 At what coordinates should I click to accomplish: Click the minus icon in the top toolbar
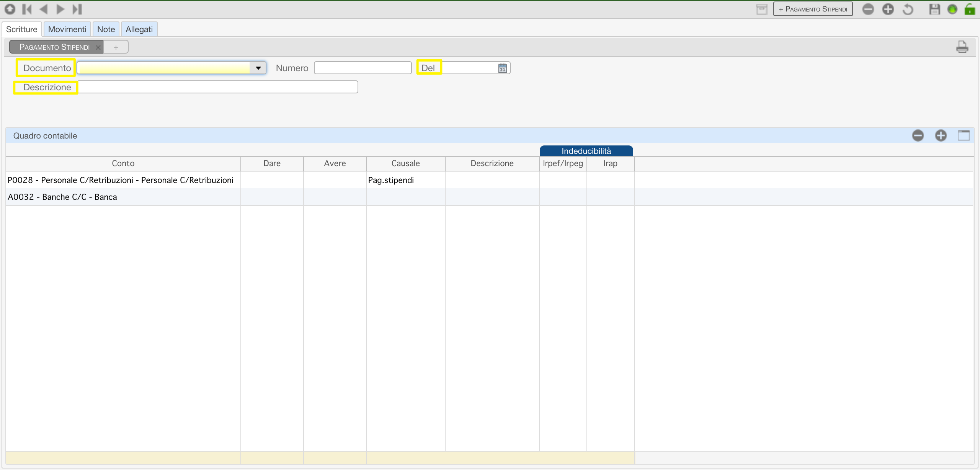[868, 9]
